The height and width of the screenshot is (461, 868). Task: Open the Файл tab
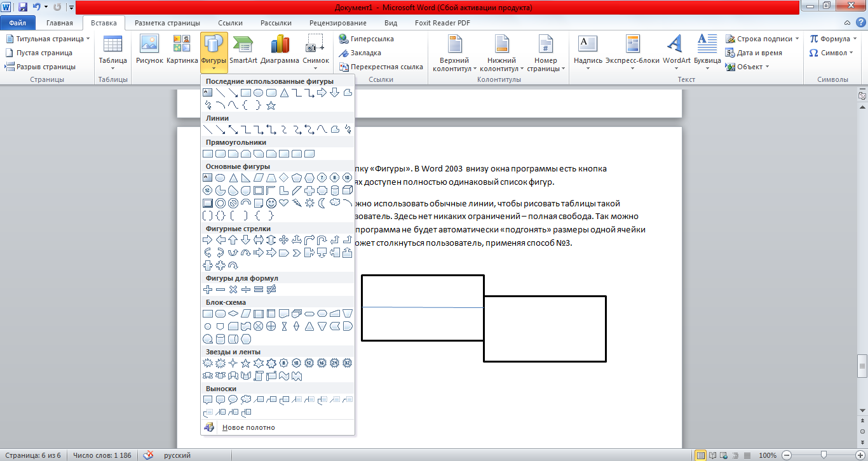tap(18, 23)
